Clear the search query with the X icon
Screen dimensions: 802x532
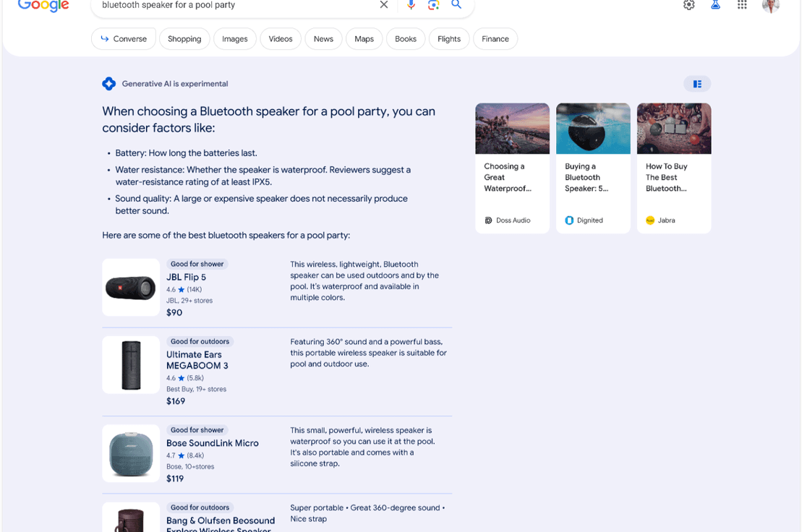[383, 4]
